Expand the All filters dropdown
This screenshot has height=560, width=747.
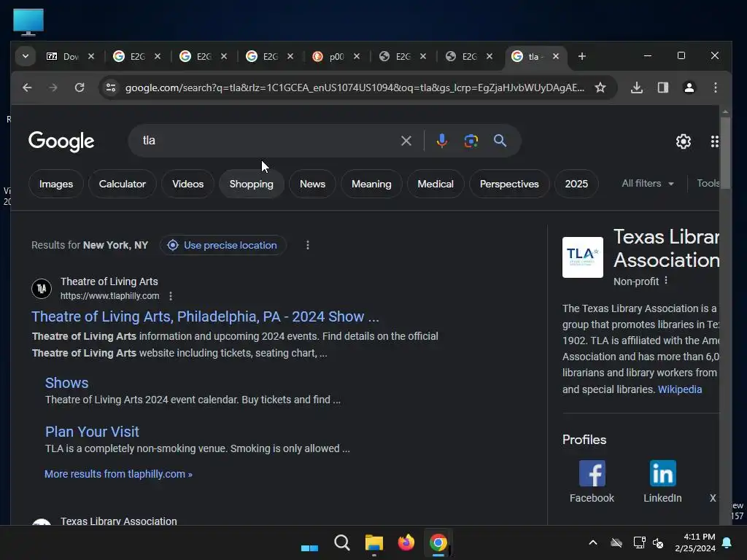[x=648, y=183]
